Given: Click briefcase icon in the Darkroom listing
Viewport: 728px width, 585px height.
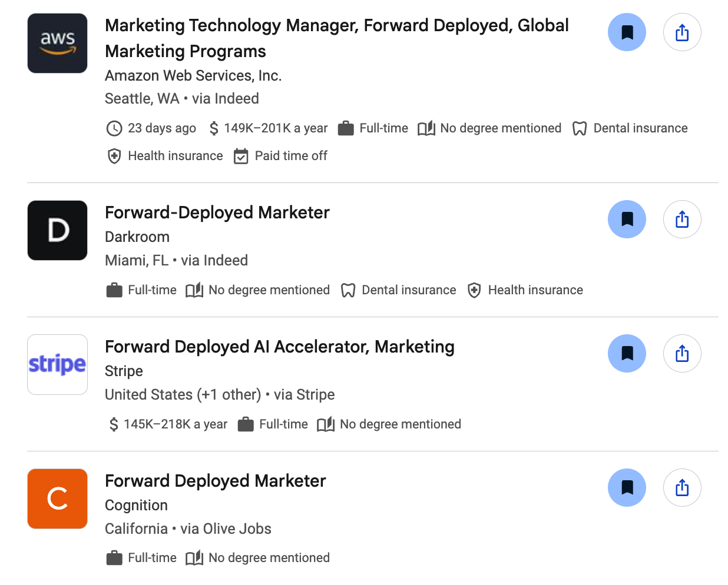Looking at the screenshot, I should [x=114, y=290].
